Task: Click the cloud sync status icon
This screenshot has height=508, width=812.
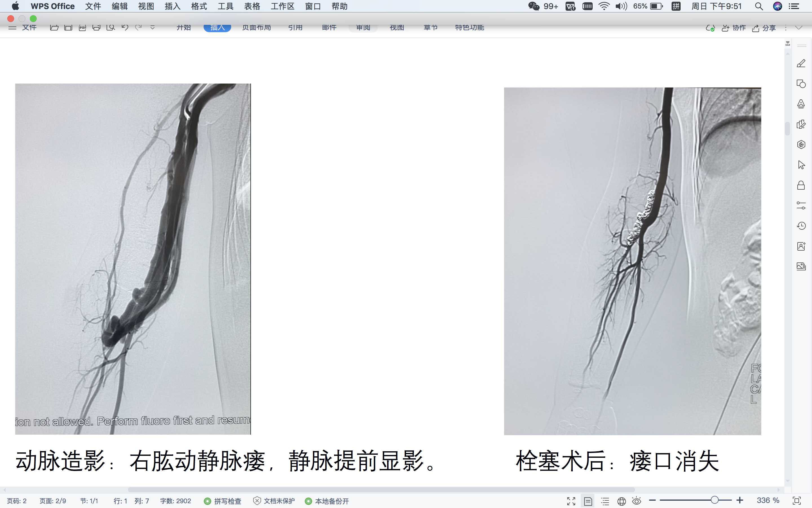Action: pos(710,28)
